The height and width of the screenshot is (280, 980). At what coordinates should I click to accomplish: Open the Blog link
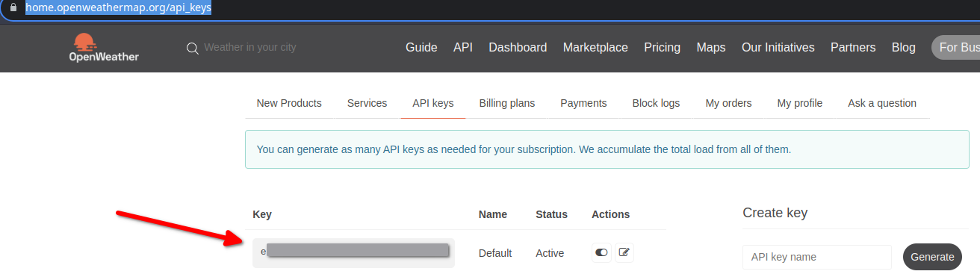[x=904, y=47]
